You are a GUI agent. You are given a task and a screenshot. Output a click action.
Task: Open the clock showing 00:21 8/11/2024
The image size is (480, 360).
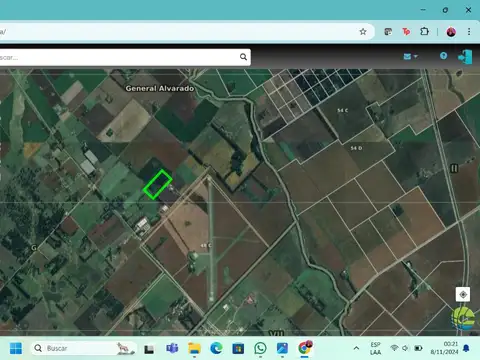point(444,348)
